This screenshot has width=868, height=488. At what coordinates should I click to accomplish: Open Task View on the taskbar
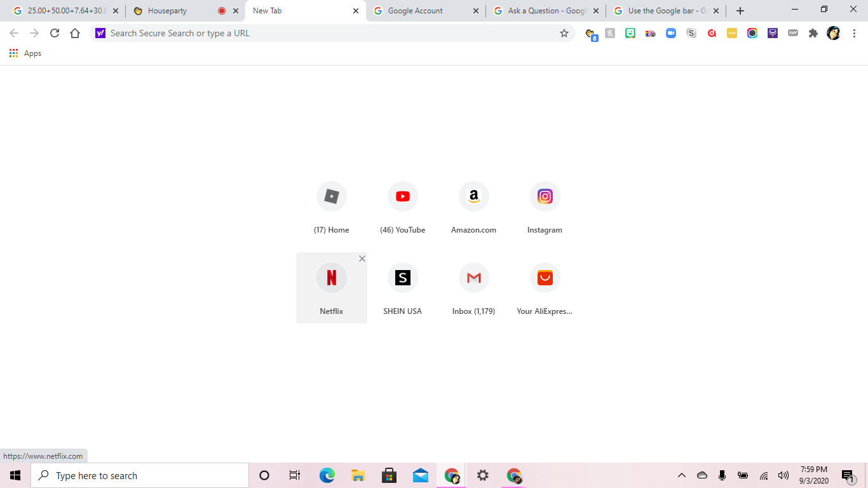(x=295, y=475)
